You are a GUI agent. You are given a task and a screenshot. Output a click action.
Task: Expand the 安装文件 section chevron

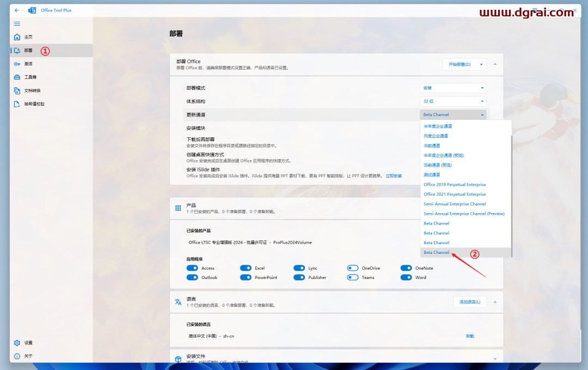495,359
